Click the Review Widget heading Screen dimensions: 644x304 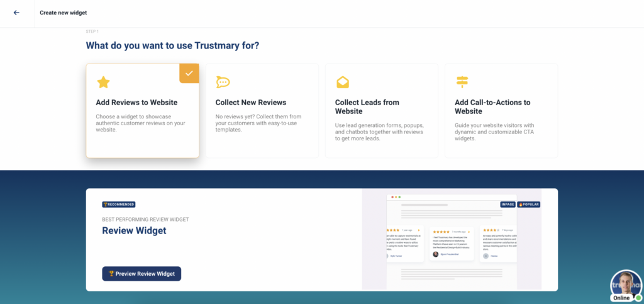click(x=135, y=230)
